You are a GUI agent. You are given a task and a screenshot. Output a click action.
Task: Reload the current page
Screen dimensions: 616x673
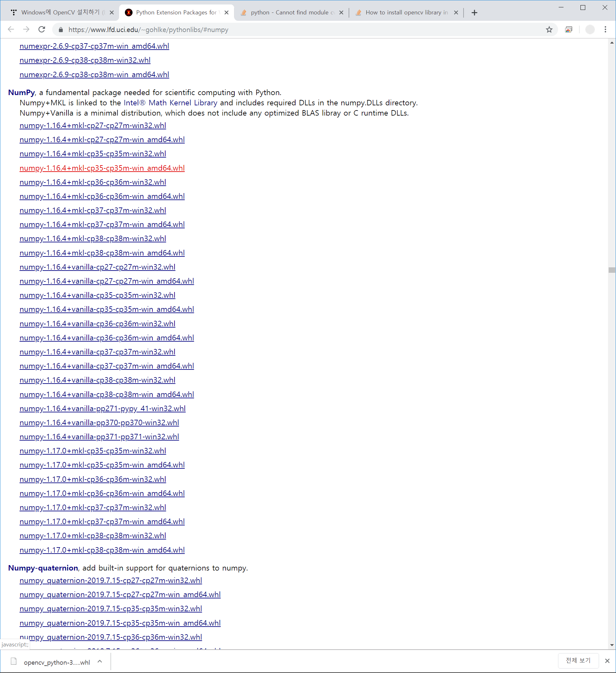click(x=42, y=30)
